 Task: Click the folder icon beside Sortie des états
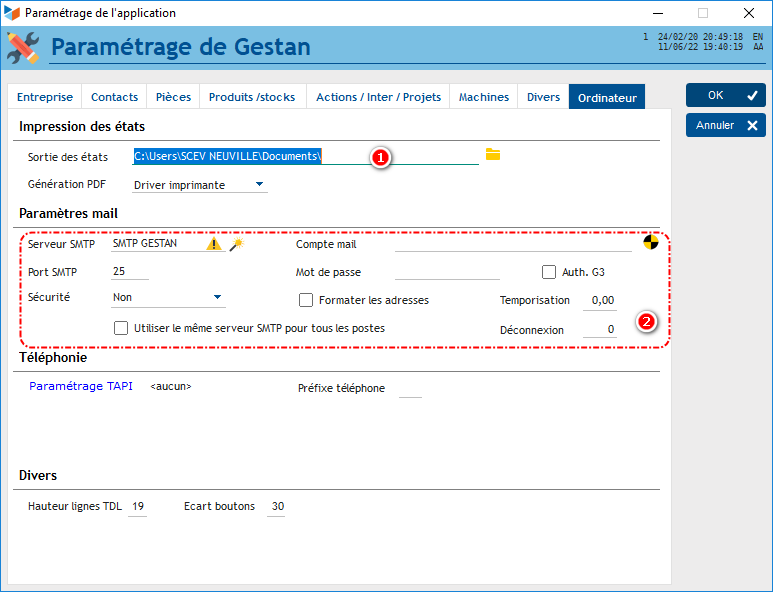(492, 154)
